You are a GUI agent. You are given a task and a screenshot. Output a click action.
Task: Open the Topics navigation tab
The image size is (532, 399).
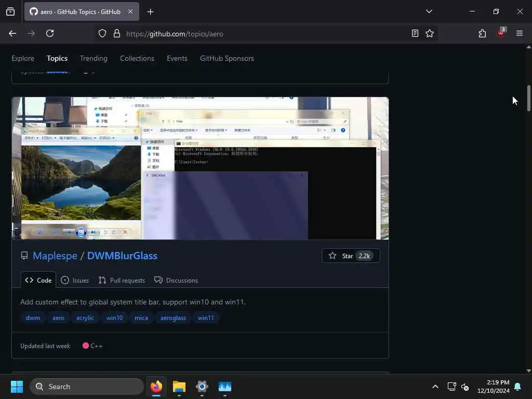point(57,58)
